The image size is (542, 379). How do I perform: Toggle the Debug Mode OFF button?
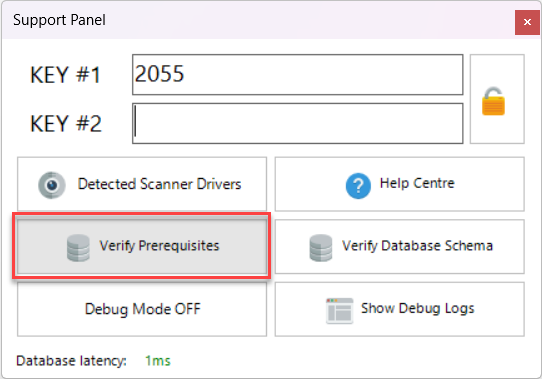[142, 309]
